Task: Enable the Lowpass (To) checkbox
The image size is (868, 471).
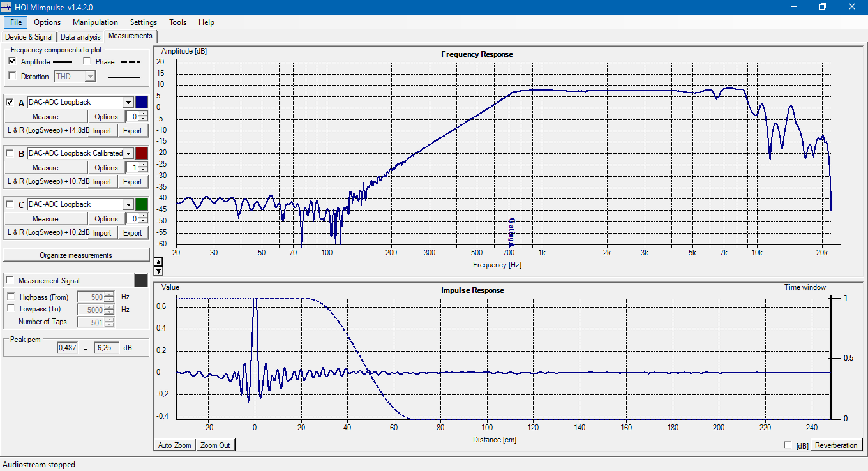Action: coord(11,308)
